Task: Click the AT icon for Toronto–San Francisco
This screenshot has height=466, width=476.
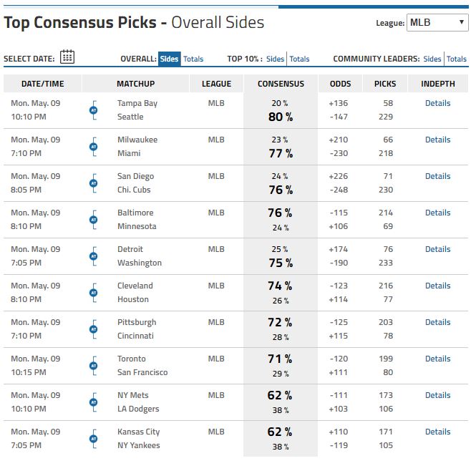Action: (93, 366)
